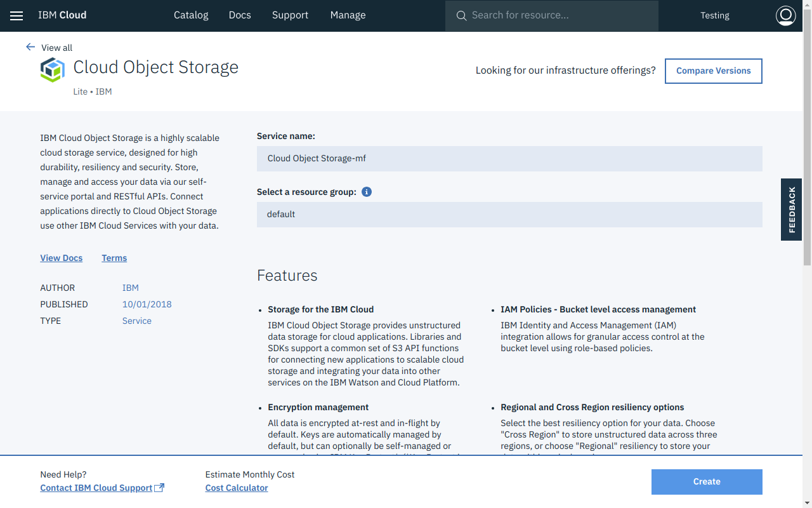Open the Manage menu
Viewport: 812px width, 508px height.
coord(348,15)
